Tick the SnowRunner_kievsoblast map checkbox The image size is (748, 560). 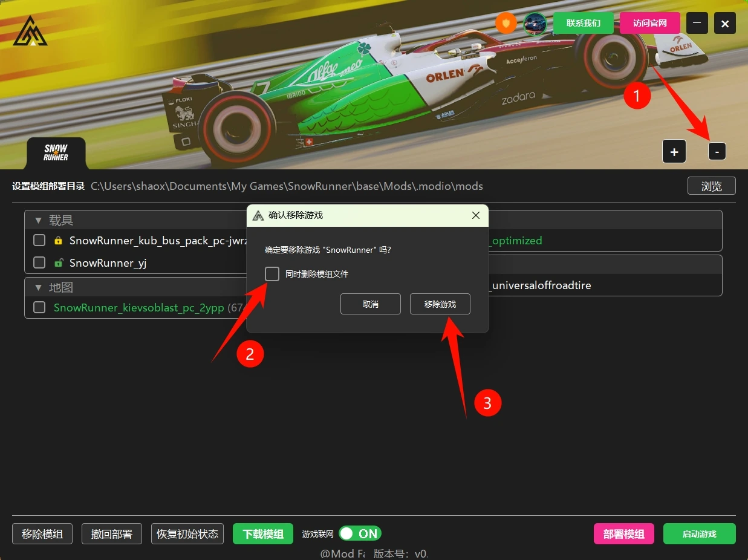(x=39, y=307)
